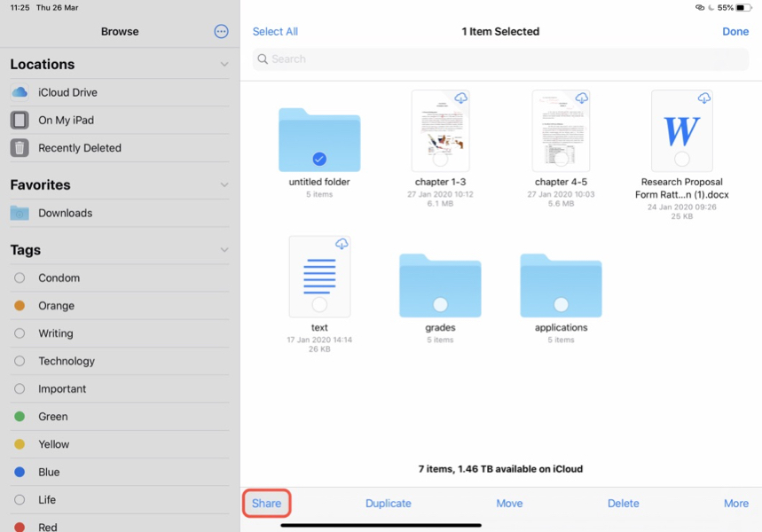The height and width of the screenshot is (532, 762).
Task: Click the Downloads folder icon in Favorites
Action: (20, 213)
